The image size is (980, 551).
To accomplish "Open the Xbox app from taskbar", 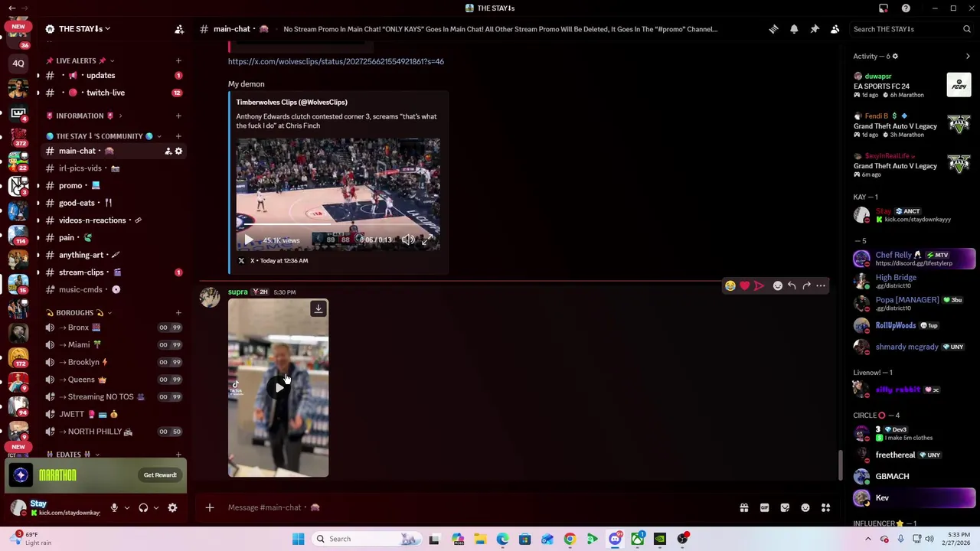I will tap(637, 539).
